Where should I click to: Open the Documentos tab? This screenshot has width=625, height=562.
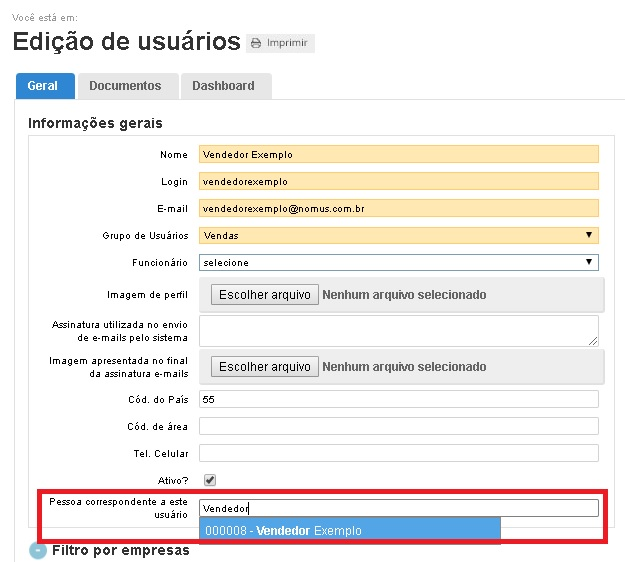pos(128,86)
